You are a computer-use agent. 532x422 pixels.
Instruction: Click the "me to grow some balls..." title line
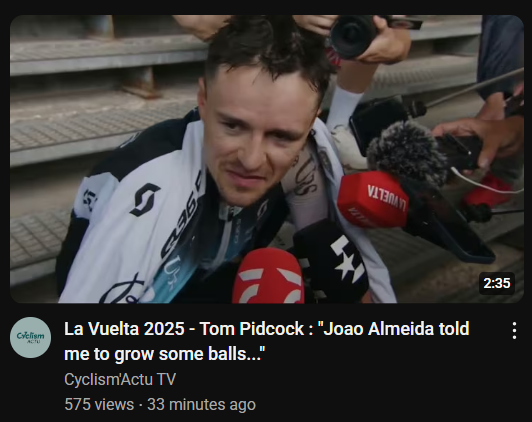coord(165,354)
